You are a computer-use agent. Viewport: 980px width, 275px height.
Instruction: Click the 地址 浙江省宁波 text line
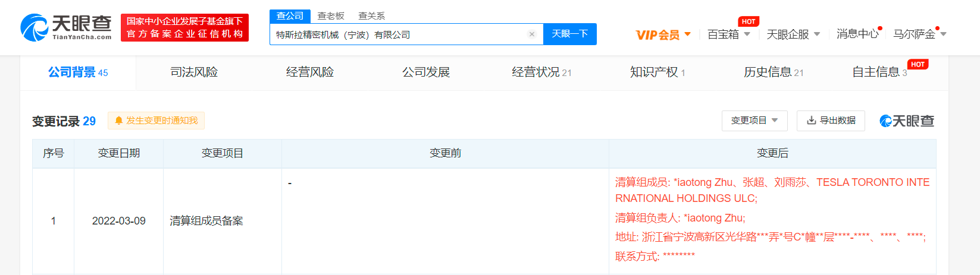coord(771,237)
